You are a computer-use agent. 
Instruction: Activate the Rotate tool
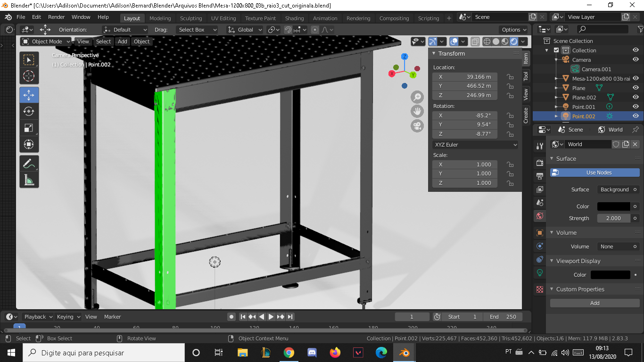point(29,111)
